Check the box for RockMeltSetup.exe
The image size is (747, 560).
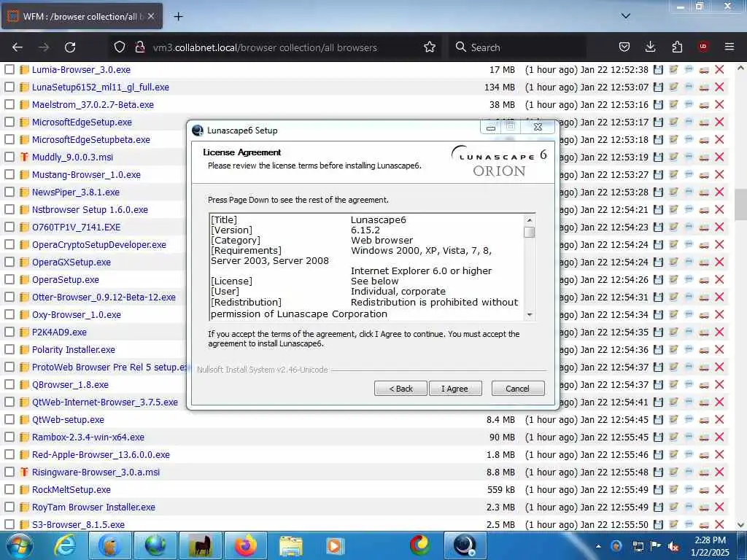(9, 489)
